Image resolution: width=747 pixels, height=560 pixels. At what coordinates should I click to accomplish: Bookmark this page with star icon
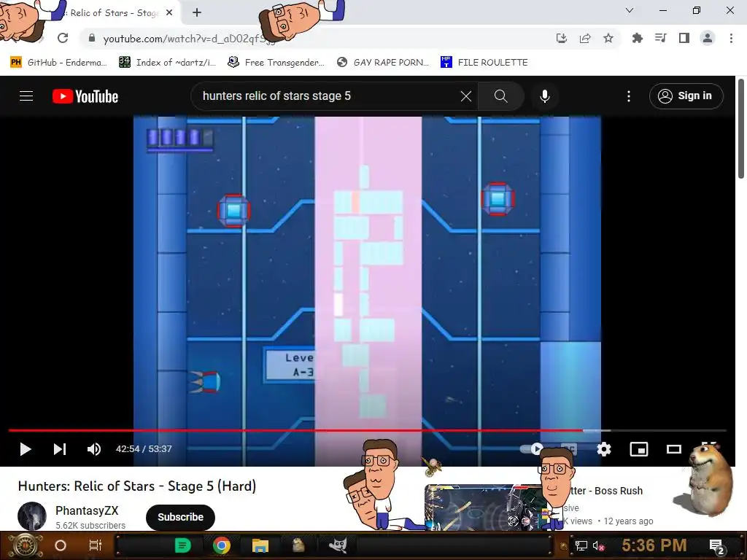(608, 38)
